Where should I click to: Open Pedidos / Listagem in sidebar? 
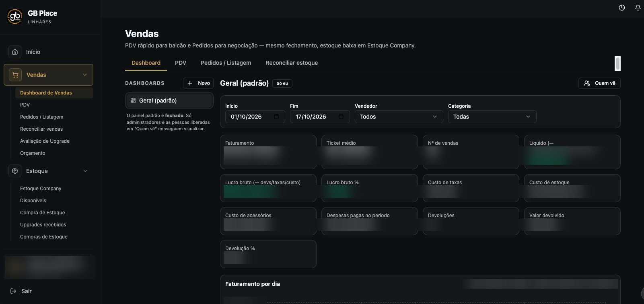pyautogui.click(x=42, y=117)
